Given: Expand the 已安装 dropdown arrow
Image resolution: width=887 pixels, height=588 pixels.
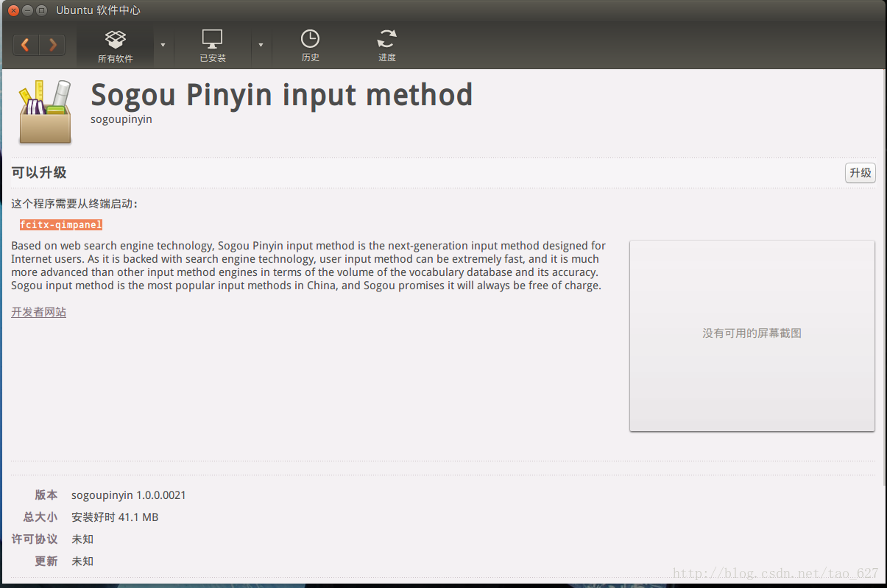Looking at the screenshot, I should [261, 45].
